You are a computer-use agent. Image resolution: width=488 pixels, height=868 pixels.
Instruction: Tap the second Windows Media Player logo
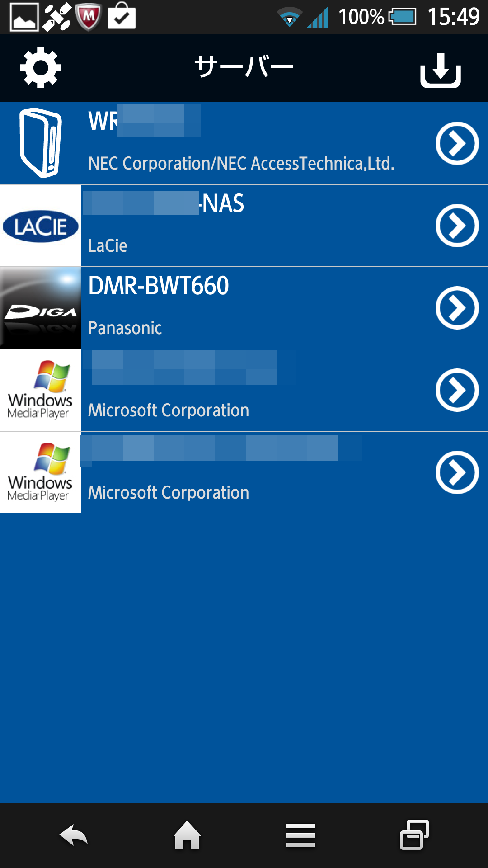coord(41,472)
